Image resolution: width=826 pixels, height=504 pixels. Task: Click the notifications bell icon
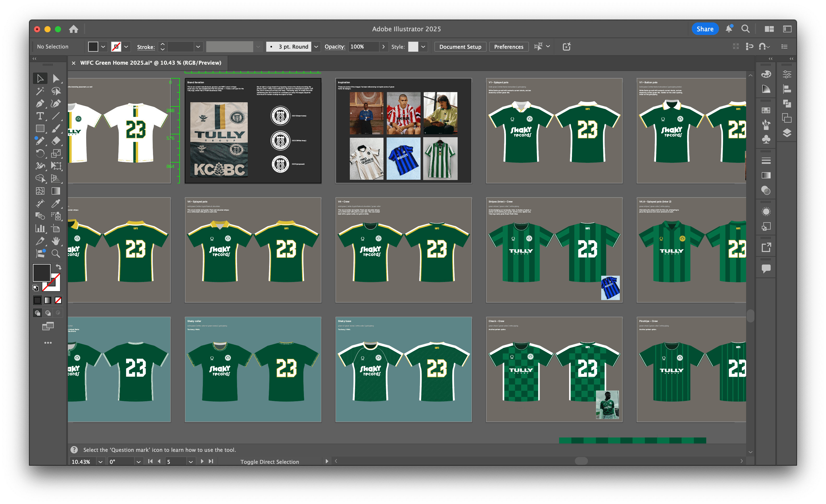729,29
